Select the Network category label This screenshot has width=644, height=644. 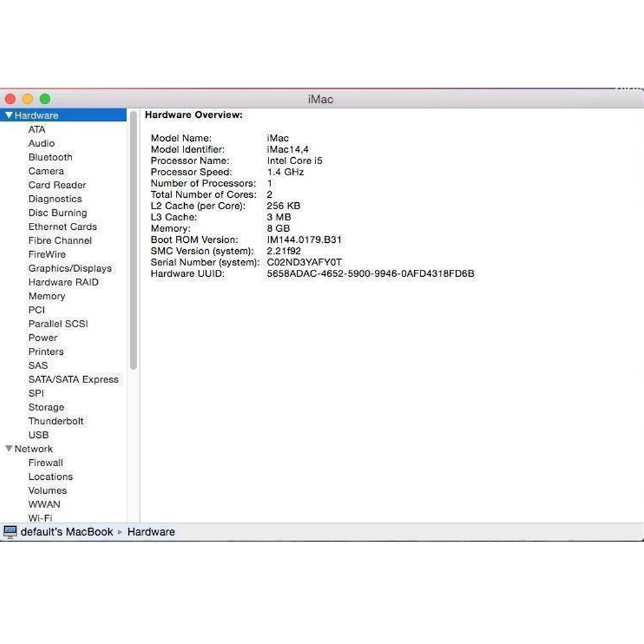[x=33, y=449]
